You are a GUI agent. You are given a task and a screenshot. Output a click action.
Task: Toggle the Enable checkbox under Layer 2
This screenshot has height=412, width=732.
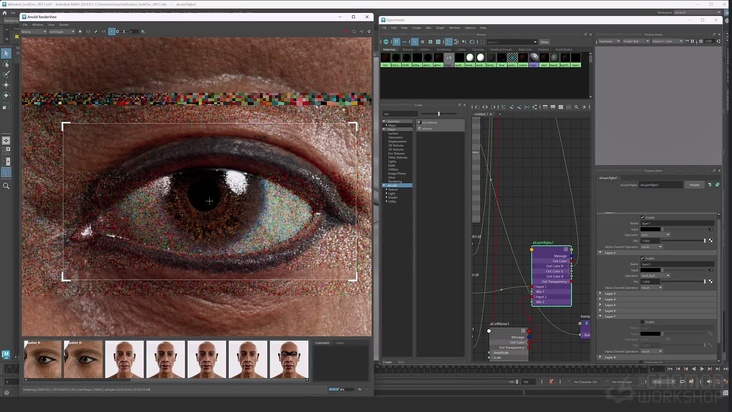tap(643, 258)
